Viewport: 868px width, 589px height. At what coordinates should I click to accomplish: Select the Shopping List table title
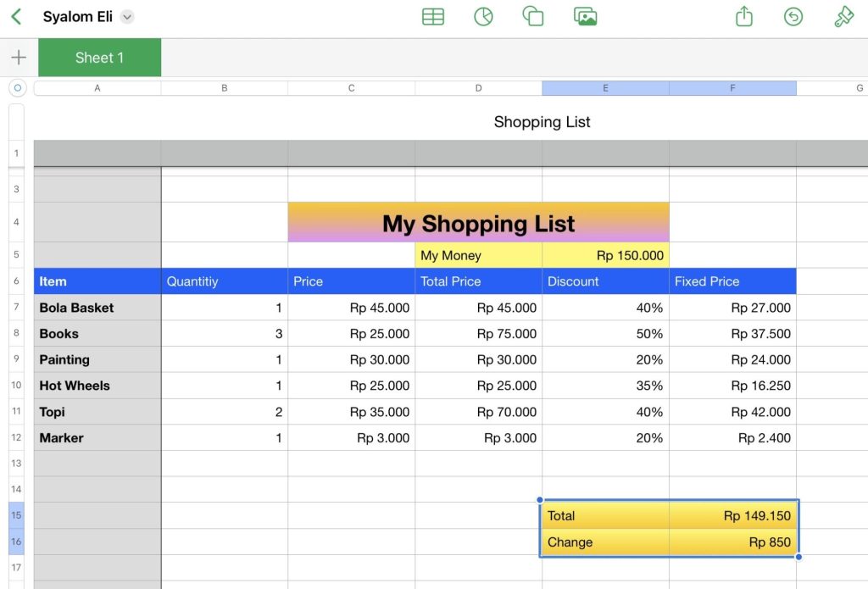pyautogui.click(x=542, y=122)
